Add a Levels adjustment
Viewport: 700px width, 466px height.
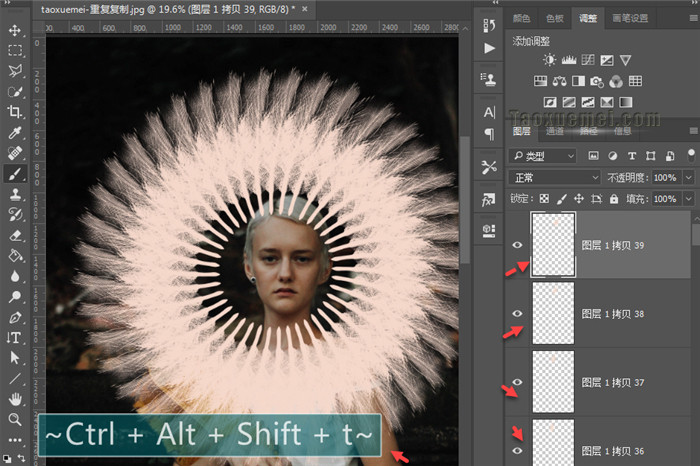[569, 60]
